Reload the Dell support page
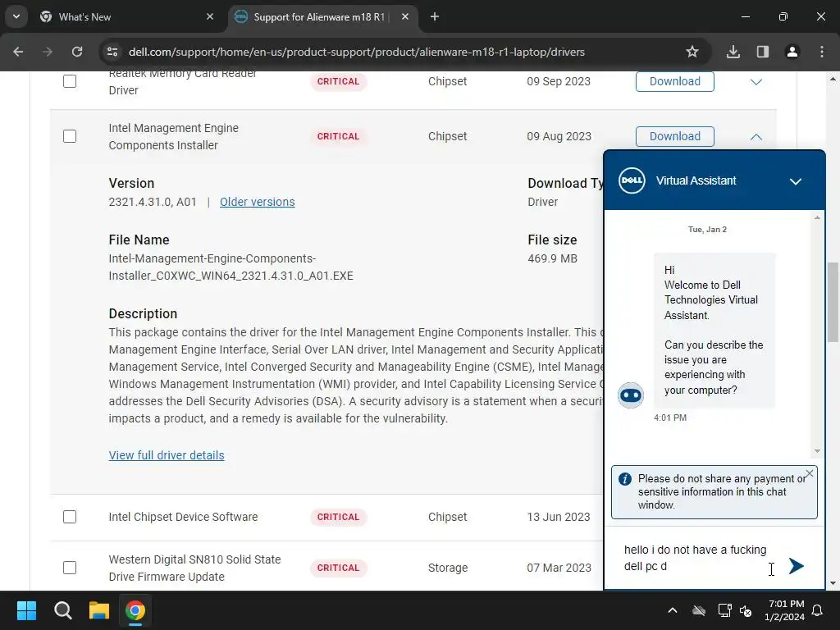Image resolution: width=840 pixels, height=630 pixels. [x=77, y=52]
